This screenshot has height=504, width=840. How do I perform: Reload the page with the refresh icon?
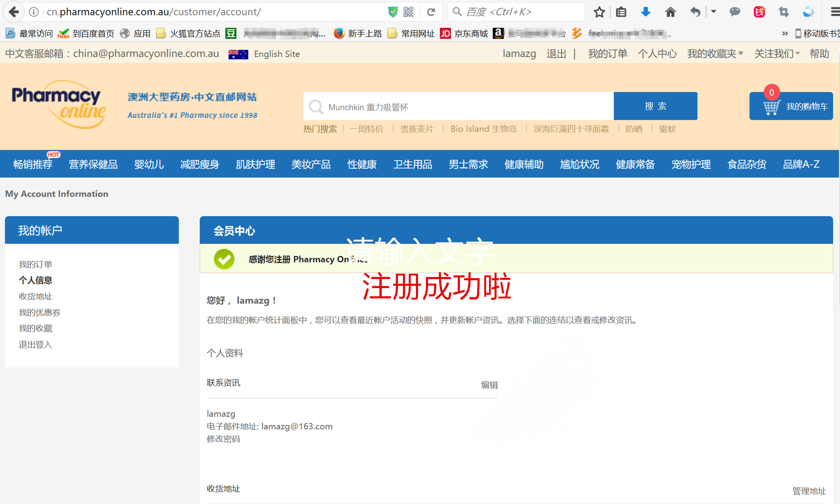431,12
